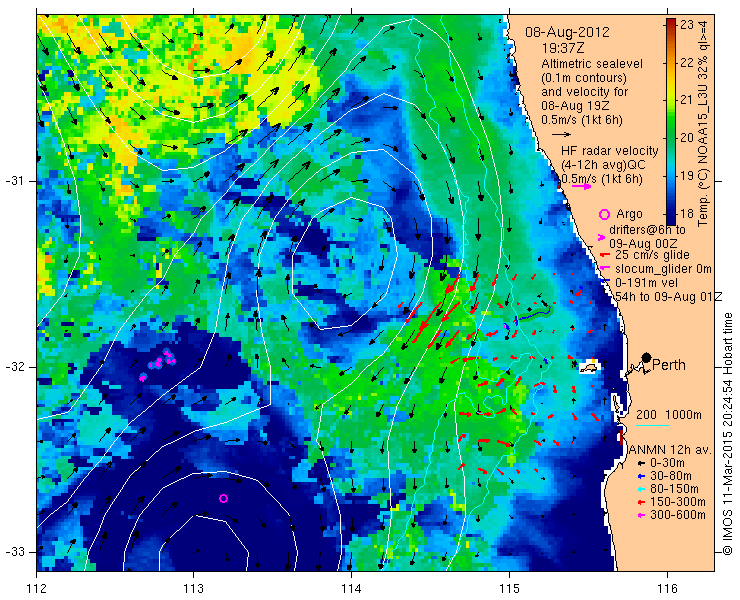Screen dimensions: 740x600
Task: Click the magenta Argo circle in the legend
Action: [604, 214]
